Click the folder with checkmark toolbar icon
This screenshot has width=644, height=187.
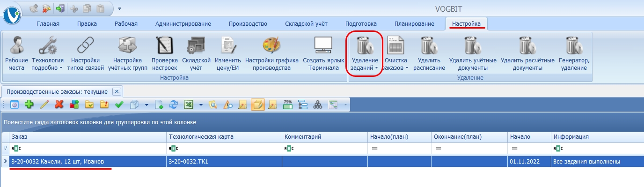click(x=89, y=105)
